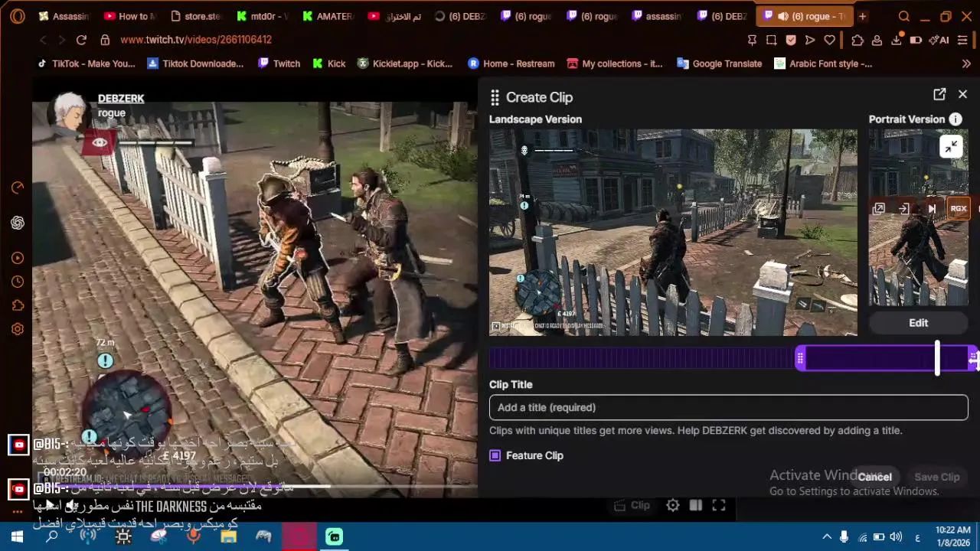980x551 pixels.
Task: Bookmark page with the heart icon
Action: 829,40
